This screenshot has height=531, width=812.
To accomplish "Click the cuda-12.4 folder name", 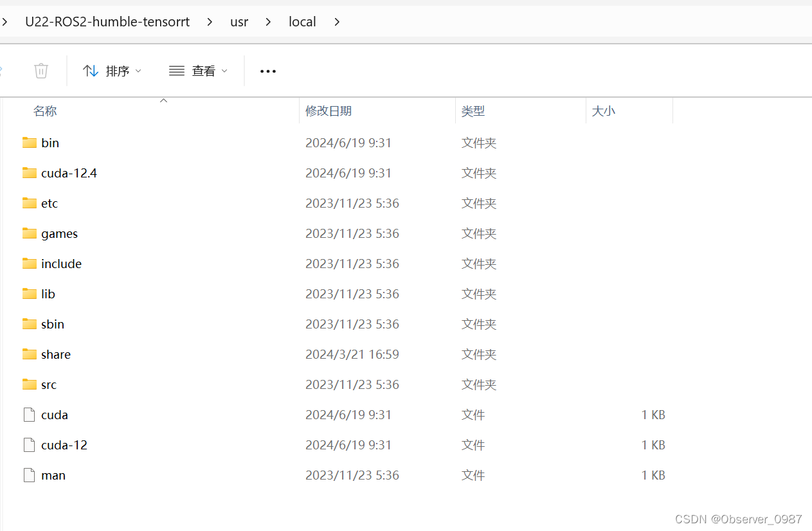I will point(69,173).
